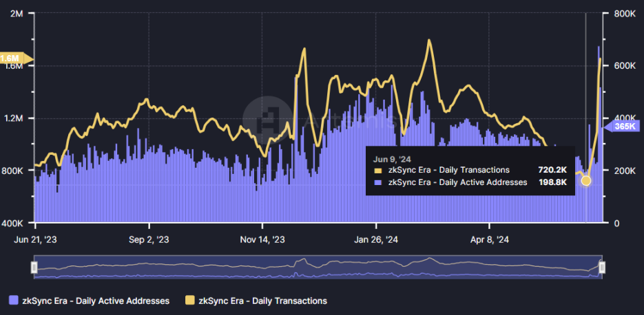Image resolution: width=644 pixels, height=315 pixels.
Task: Click yellow swatch in tooltip's Daily Transactions row
Action: (377, 170)
